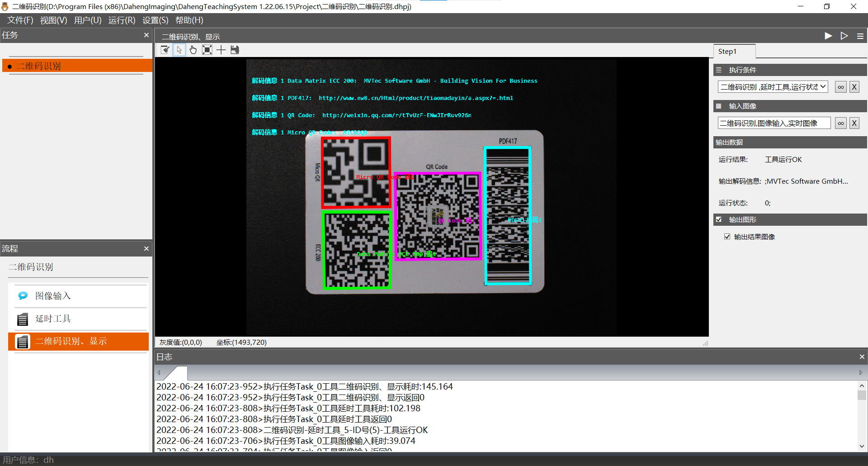Viewport: 868px width, 466px height.
Task: Toggle the 输出图形 section checkbox
Action: (719, 219)
